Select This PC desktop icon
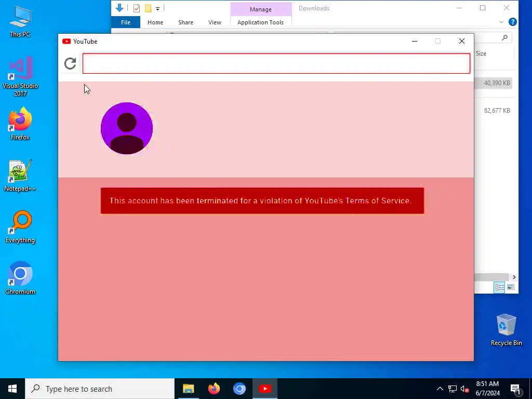 20,21
